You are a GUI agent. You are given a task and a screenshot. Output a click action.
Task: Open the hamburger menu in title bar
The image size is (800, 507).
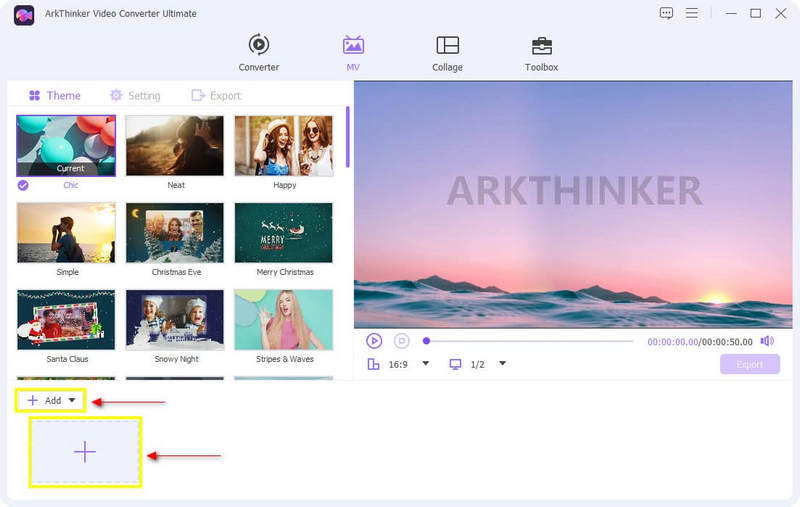691,13
